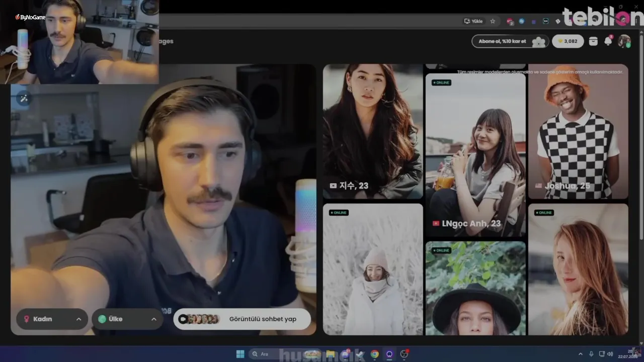Click the purple square extension icon
This screenshot has height=362, width=644.
[534, 22]
